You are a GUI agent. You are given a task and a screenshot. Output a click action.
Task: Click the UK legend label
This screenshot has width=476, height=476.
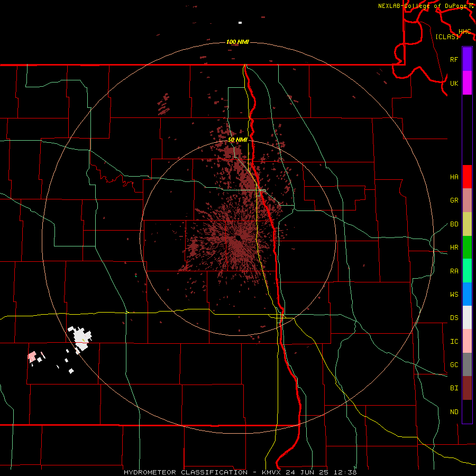454,83
